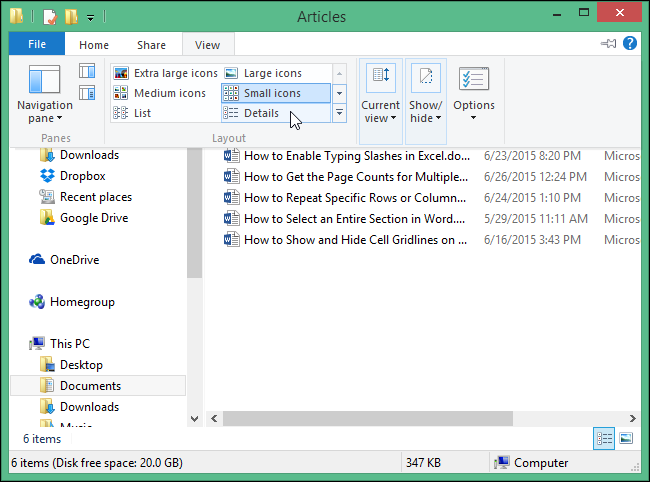The height and width of the screenshot is (482, 650).
Task: Open Dropbox in navigation pane
Action: click(x=73, y=176)
